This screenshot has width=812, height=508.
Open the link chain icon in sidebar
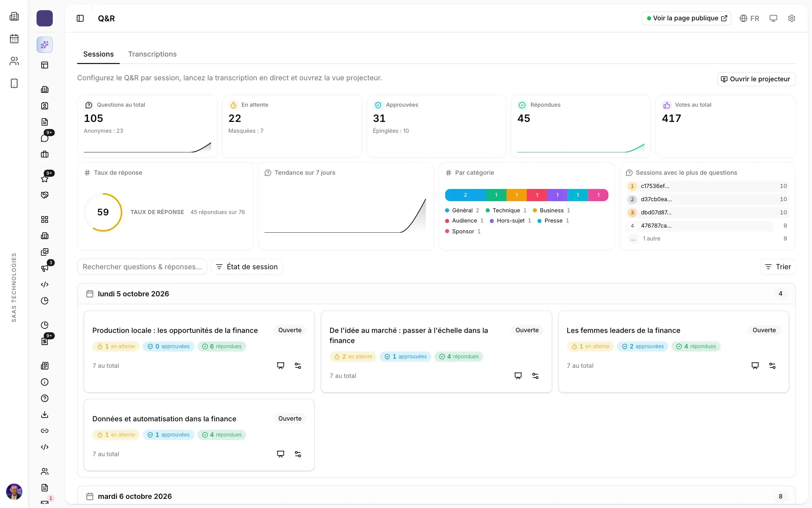click(45, 431)
